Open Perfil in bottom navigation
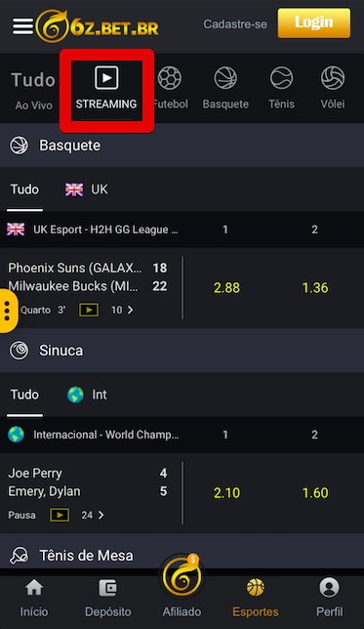364x629 pixels. click(x=330, y=599)
